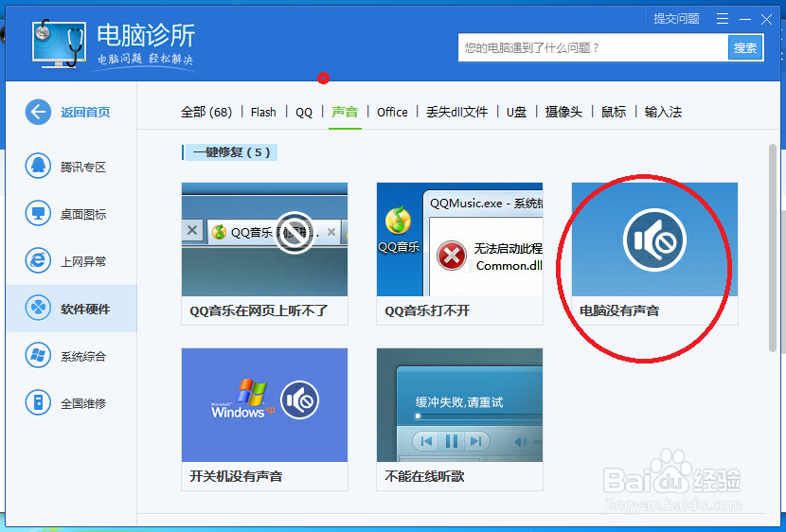Open the QQ category tab
This screenshot has height=532, width=786.
[x=304, y=113]
